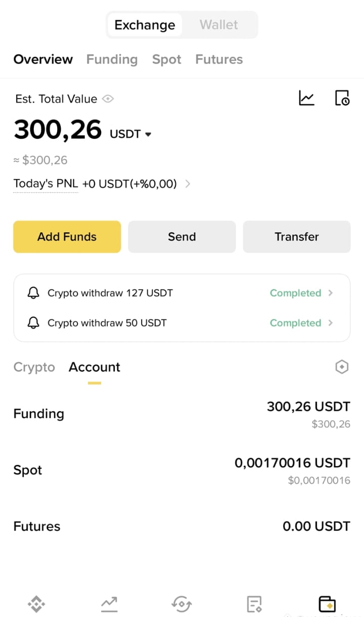364x617 pixels.
Task: Open the Markets chart icon in bottom bar
Action: [x=109, y=603]
